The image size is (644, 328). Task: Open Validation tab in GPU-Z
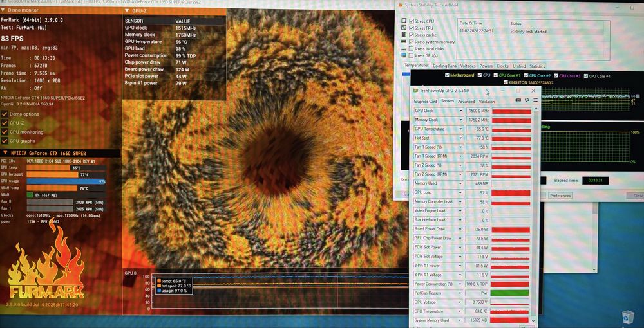point(487,101)
